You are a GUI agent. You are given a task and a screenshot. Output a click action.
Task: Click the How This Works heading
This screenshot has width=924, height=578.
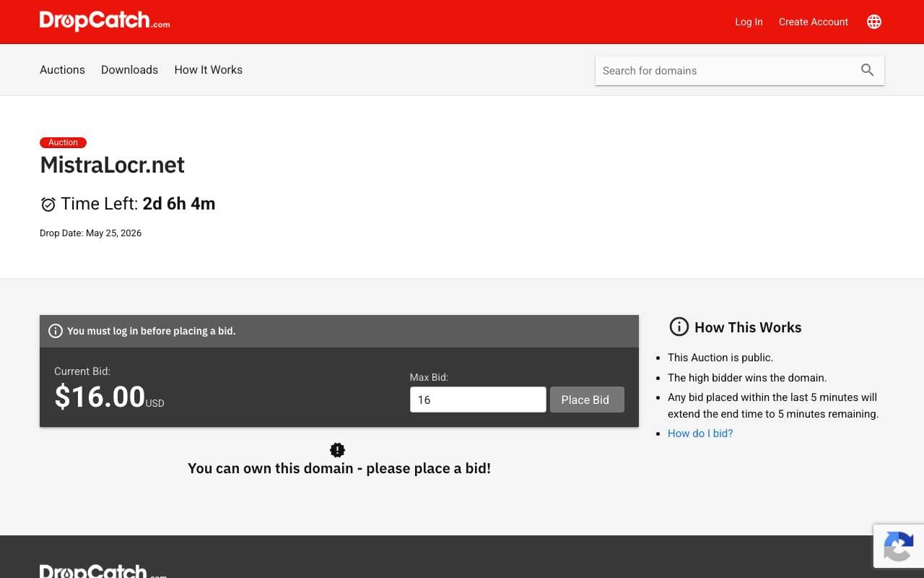click(748, 327)
